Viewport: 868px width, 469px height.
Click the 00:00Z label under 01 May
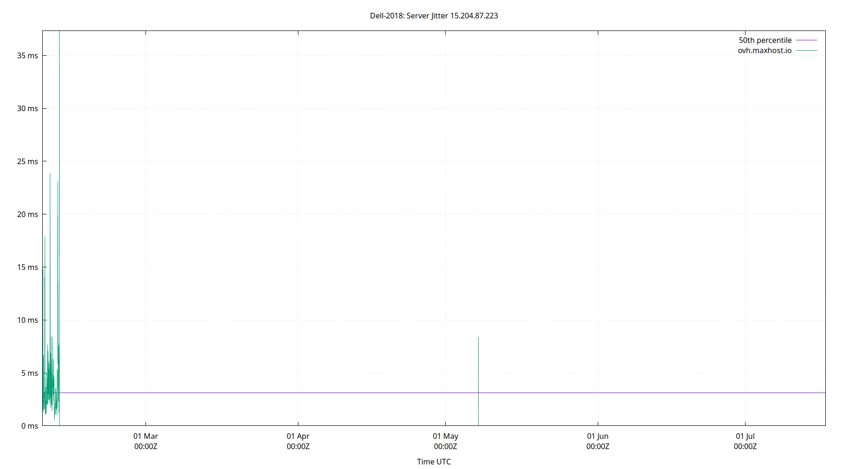pos(446,446)
